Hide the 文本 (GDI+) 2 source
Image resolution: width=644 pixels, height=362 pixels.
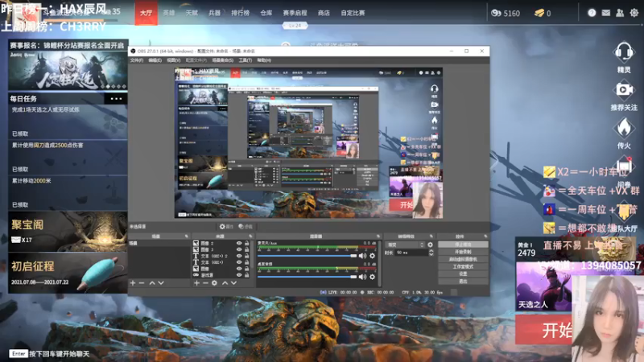[x=239, y=256]
